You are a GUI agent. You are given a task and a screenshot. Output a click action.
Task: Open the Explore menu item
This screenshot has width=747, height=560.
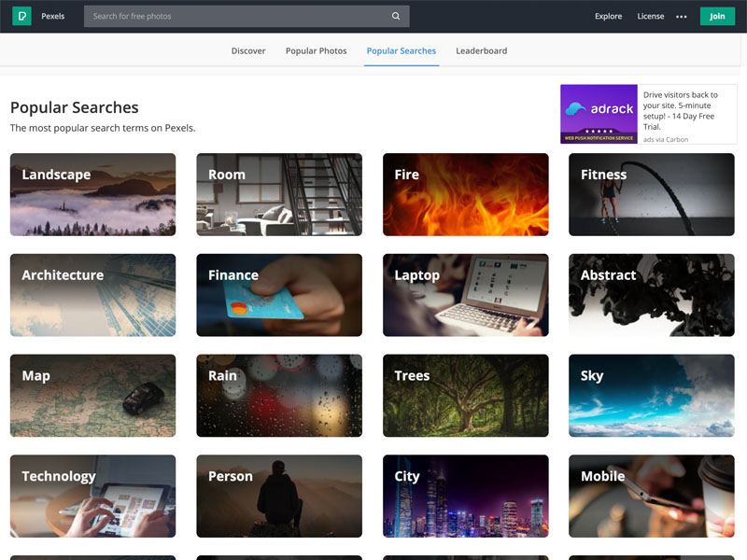point(608,16)
